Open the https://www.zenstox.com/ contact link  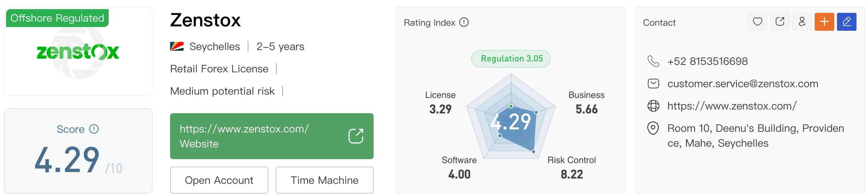(x=732, y=106)
